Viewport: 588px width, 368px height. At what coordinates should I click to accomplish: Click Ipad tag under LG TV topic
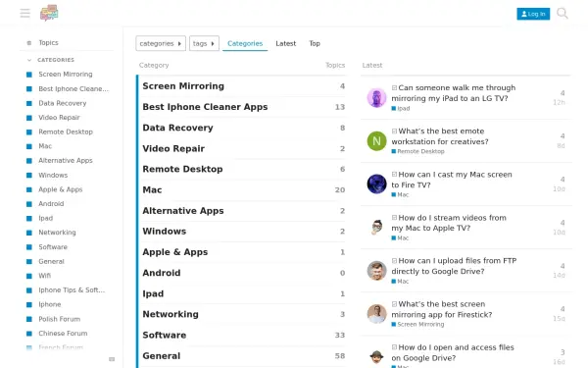click(x=401, y=109)
